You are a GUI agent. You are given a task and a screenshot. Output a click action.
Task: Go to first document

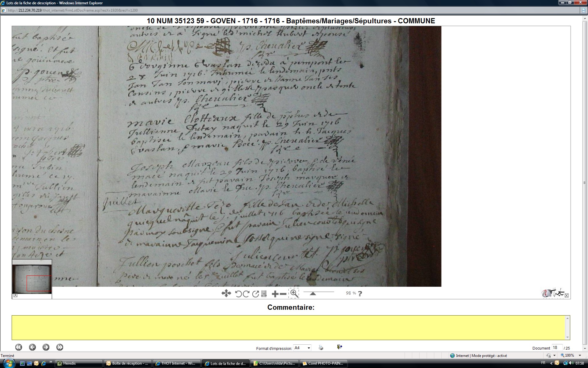[x=19, y=347]
